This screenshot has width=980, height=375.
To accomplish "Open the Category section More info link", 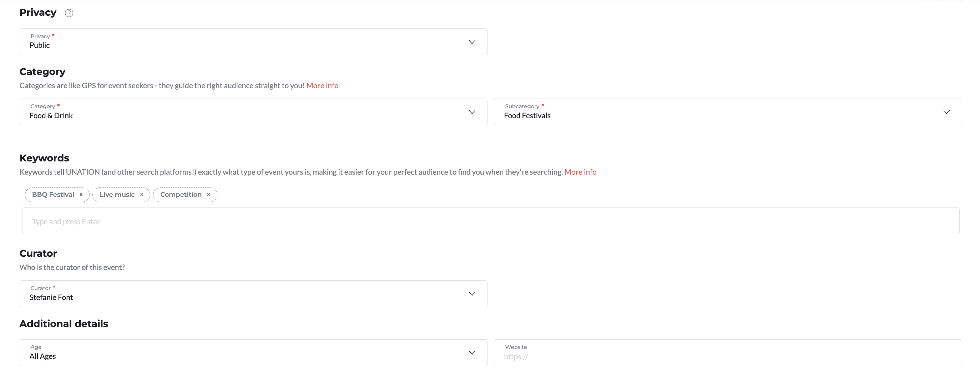I will point(322,86).
